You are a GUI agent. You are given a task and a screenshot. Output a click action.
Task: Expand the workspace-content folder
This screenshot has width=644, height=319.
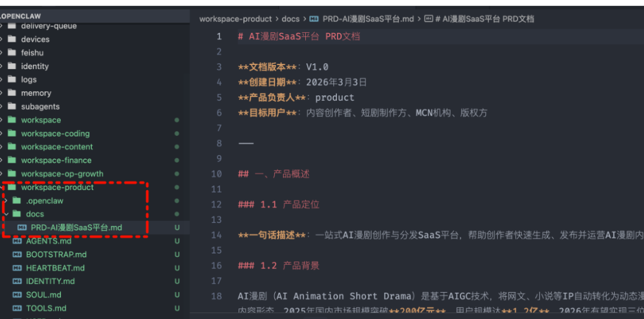click(x=57, y=147)
